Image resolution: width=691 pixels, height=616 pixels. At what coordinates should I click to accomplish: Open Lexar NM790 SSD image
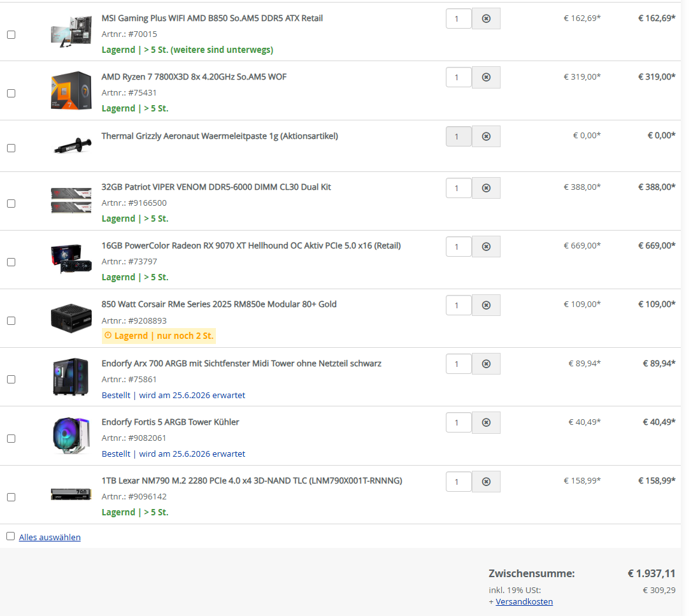[x=71, y=494]
